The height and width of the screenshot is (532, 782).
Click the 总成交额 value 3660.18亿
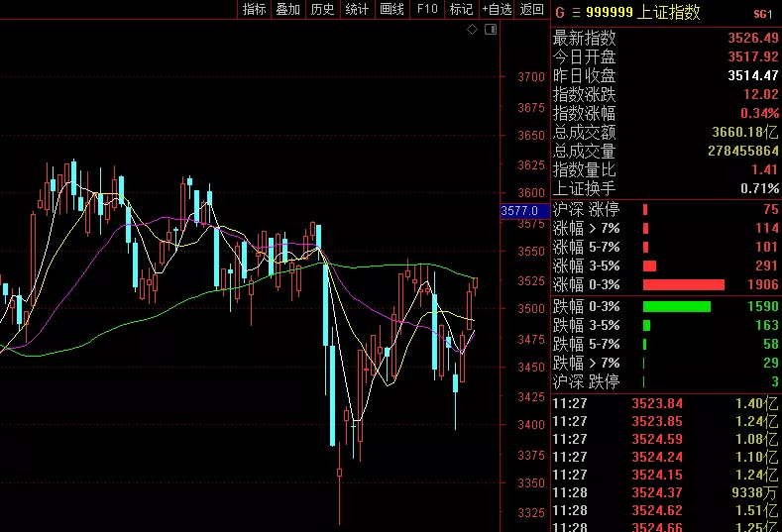pos(745,132)
